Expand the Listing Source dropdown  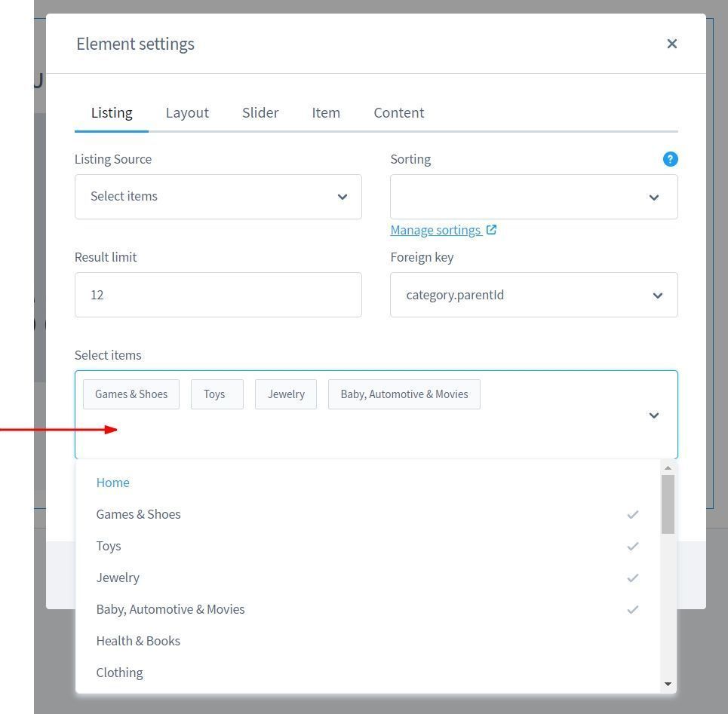click(x=218, y=197)
